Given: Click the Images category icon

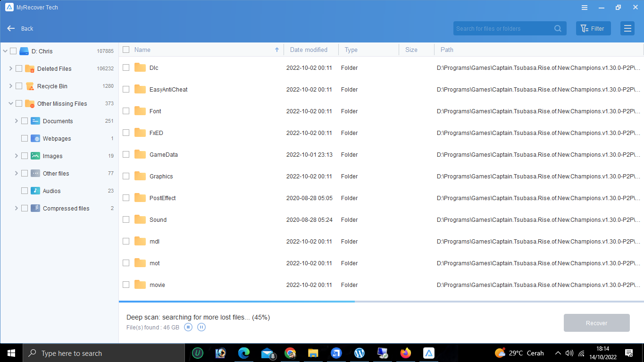Looking at the screenshot, I should pyautogui.click(x=35, y=156).
